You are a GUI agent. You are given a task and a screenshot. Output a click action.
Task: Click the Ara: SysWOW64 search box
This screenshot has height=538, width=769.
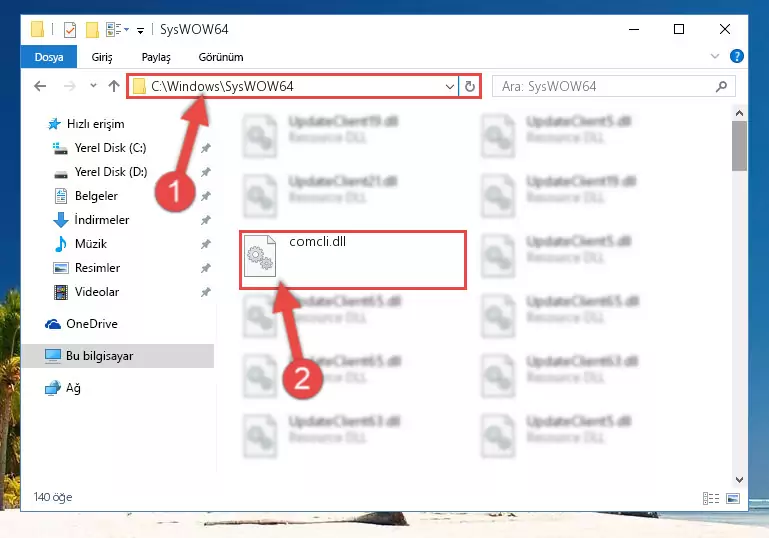614,87
